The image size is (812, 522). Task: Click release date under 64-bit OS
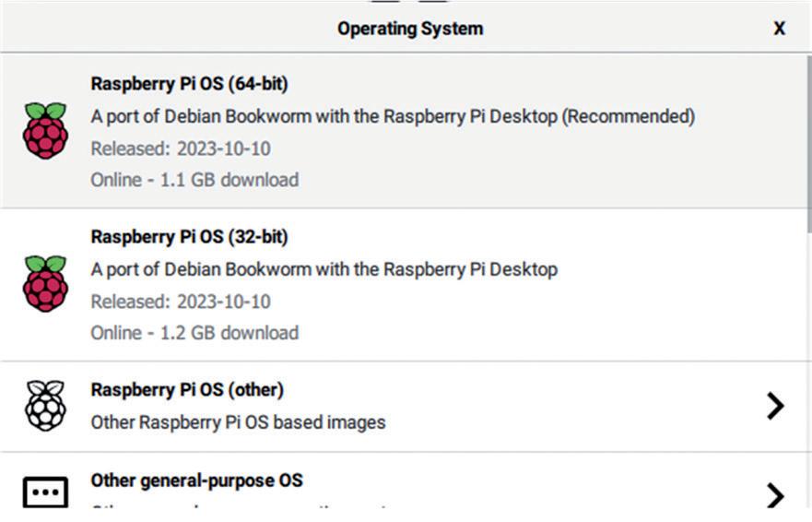click(181, 148)
